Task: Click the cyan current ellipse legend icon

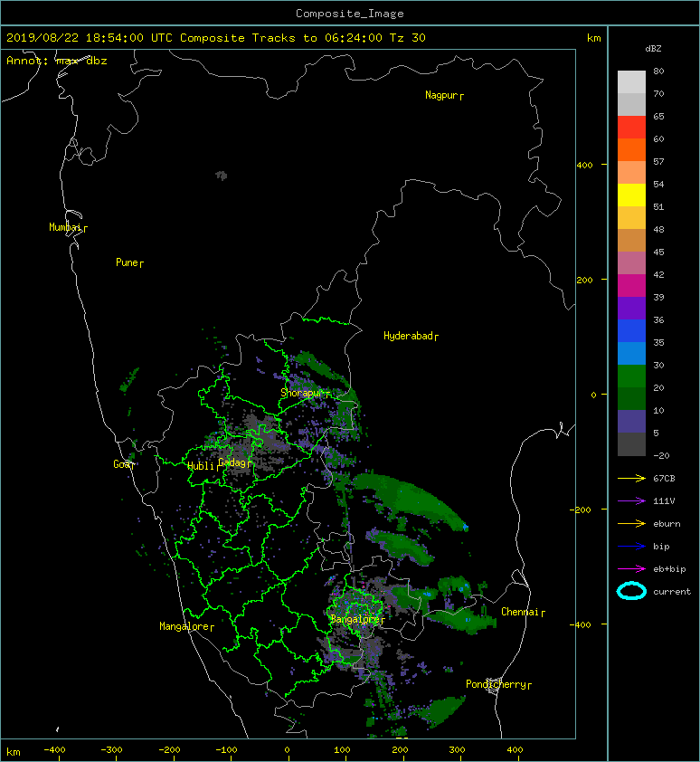Action: [x=631, y=591]
